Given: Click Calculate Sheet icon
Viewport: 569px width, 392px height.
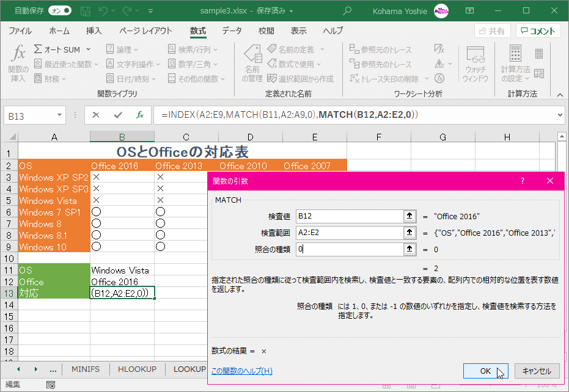Looking at the screenshot, I should 539,74.
